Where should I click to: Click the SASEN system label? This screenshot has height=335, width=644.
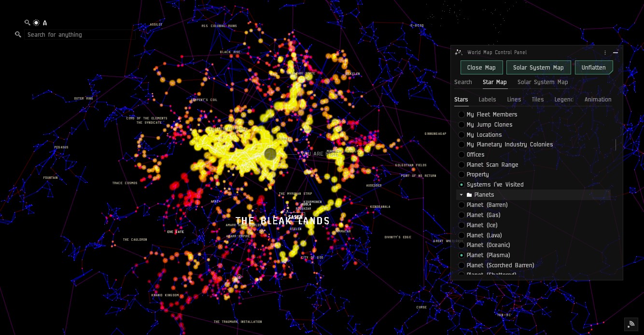coord(295,218)
